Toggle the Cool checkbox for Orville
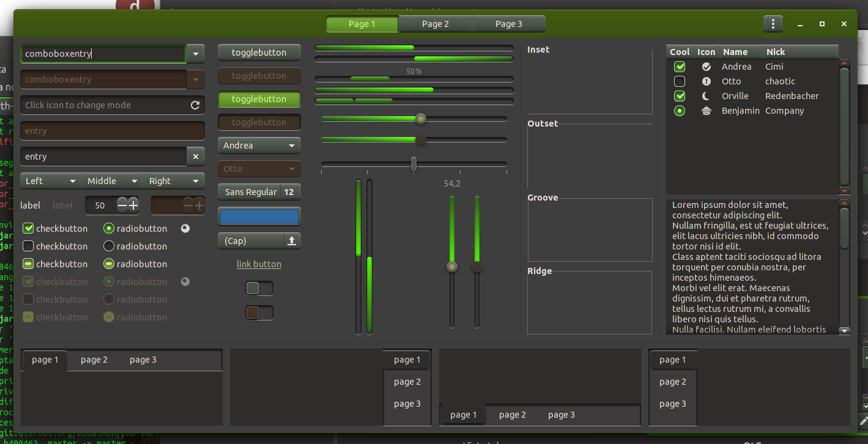Image resolution: width=868 pixels, height=444 pixels. [x=680, y=96]
